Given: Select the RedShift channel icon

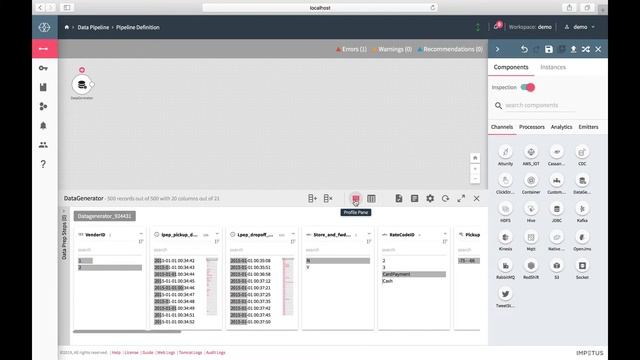Looking at the screenshot, I should (531, 266).
